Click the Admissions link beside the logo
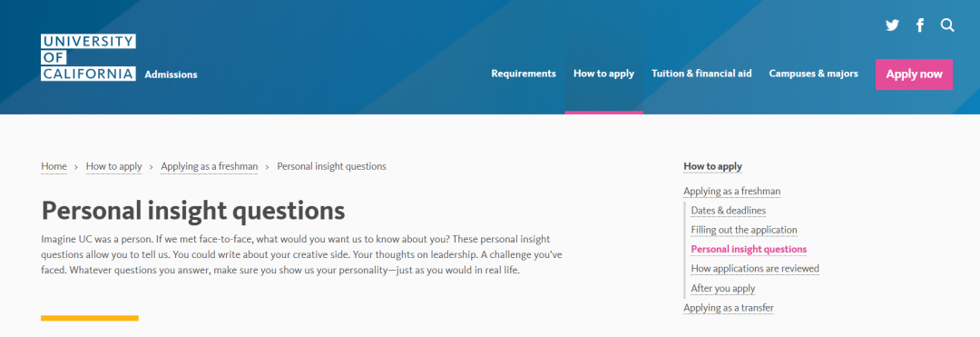This screenshot has width=980, height=337. 171,74
